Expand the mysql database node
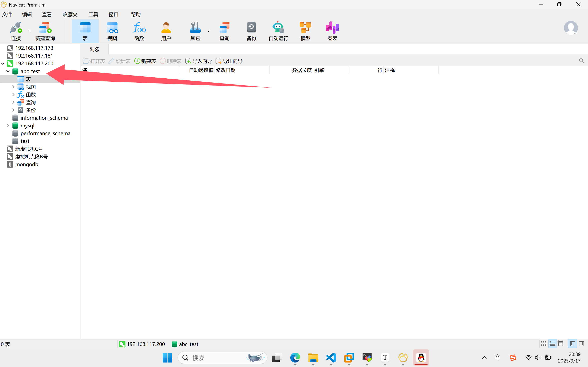 [8, 126]
